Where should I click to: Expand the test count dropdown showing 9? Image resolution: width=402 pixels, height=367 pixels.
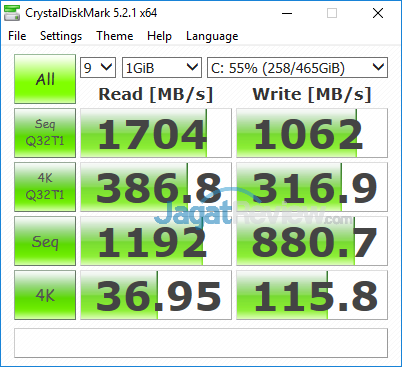(98, 68)
